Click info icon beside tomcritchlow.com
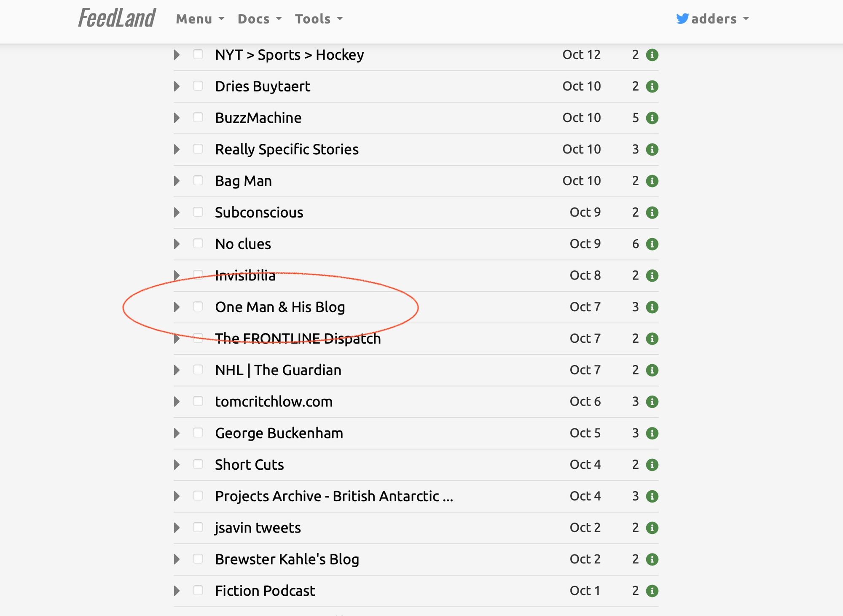This screenshot has height=616, width=843. 652,402
